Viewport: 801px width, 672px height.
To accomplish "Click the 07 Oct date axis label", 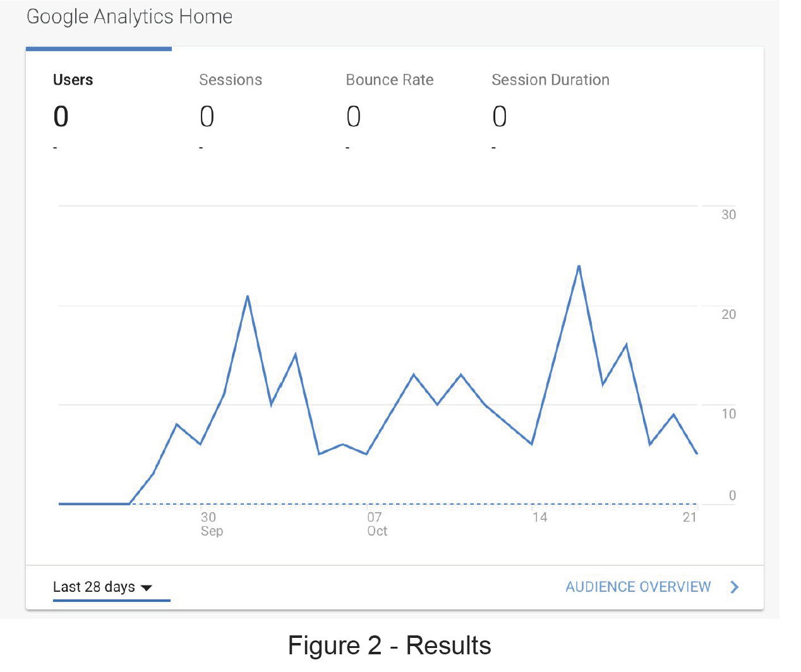I will pos(377,524).
